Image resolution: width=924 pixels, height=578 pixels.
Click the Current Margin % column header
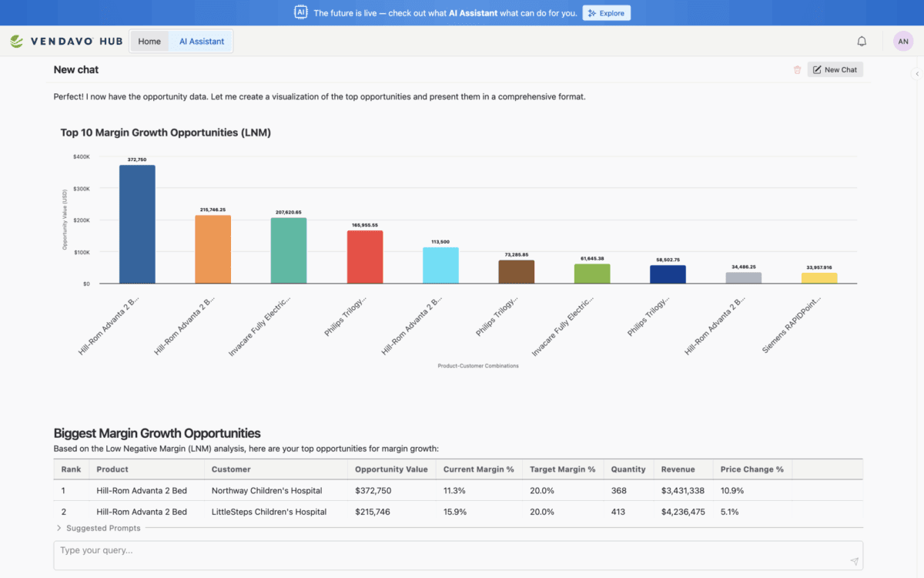[478, 469]
